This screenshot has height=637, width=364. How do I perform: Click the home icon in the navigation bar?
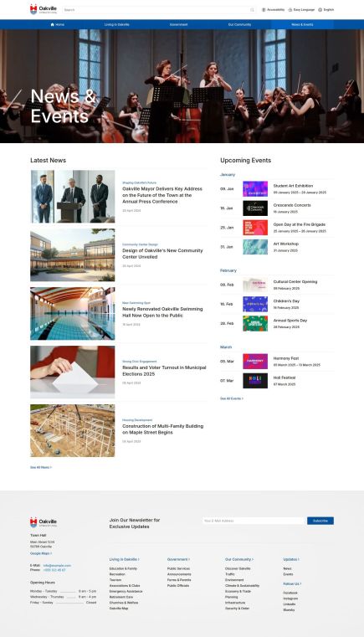pos(53,24)
